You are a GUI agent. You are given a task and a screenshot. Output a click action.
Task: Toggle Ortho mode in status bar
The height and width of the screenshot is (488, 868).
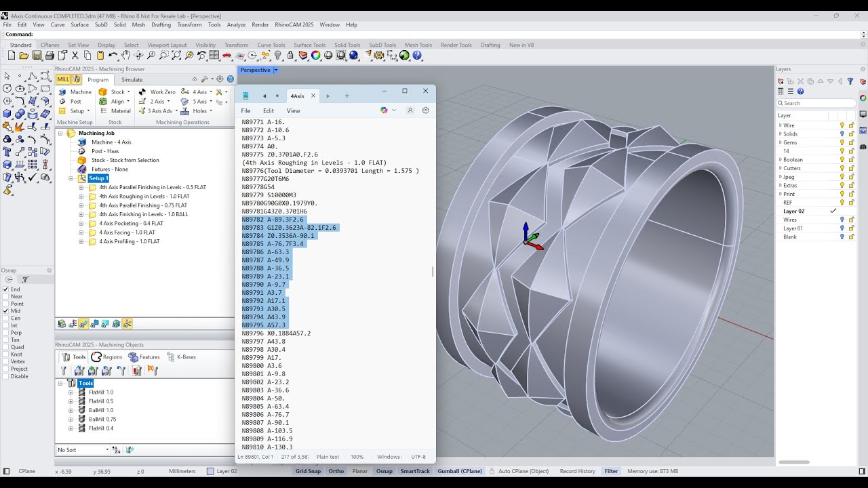pos(336,471)
